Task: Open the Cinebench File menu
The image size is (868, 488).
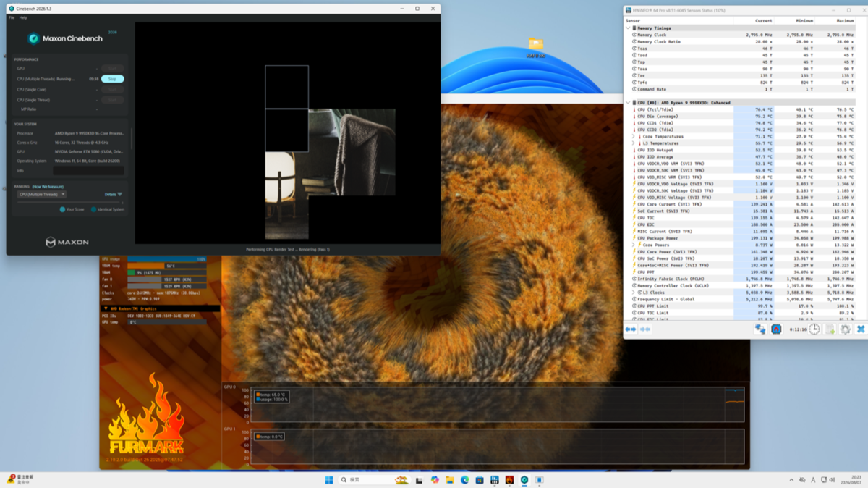Action: pos(12,17)
